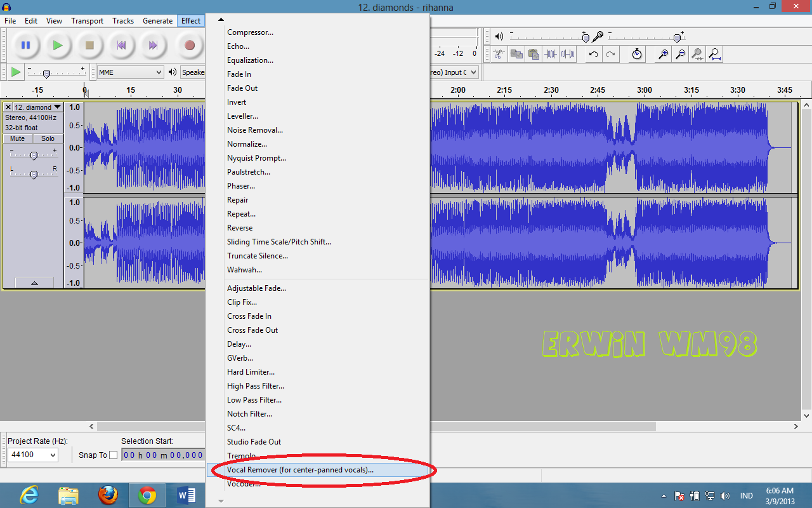Open File Explorer from the taskbar
This screenshot has width=812, height=508.
coord(69,495)
